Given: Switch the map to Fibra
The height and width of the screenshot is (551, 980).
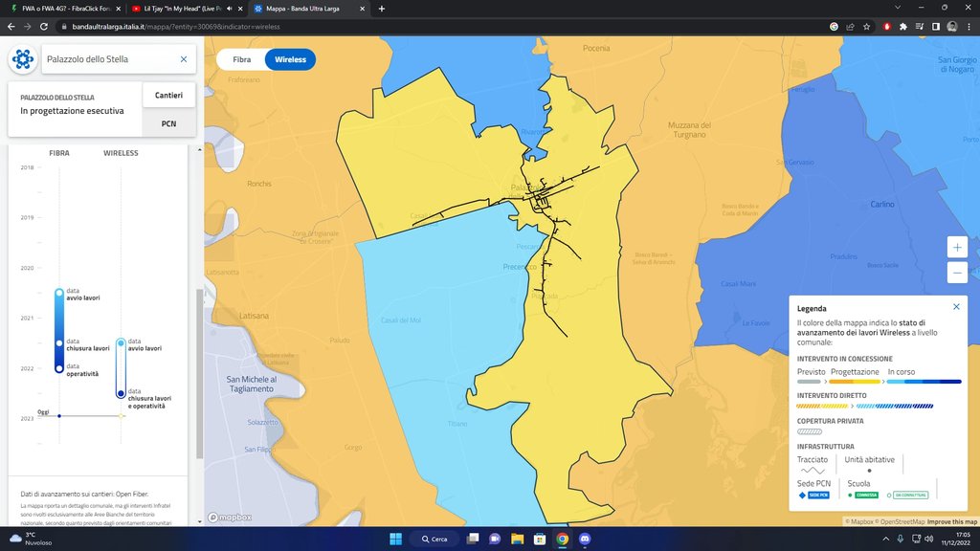Looking at the screenshot, I should (240, 59).
